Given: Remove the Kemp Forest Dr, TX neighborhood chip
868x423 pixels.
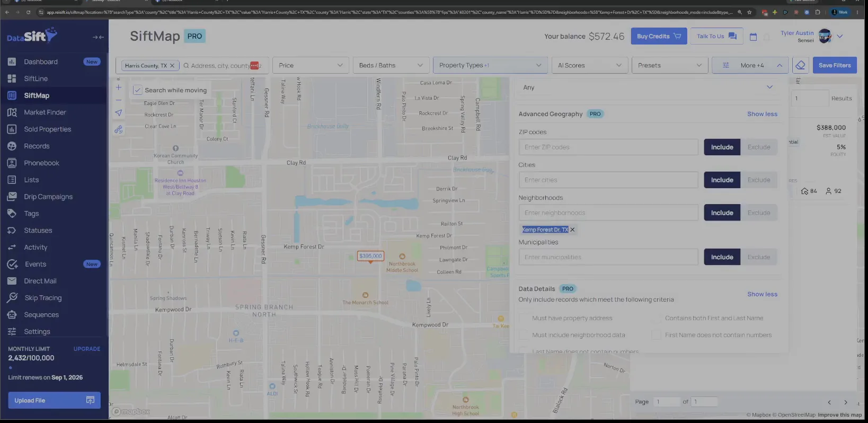Looking at the screenshot, I should (x=572, y=230).
